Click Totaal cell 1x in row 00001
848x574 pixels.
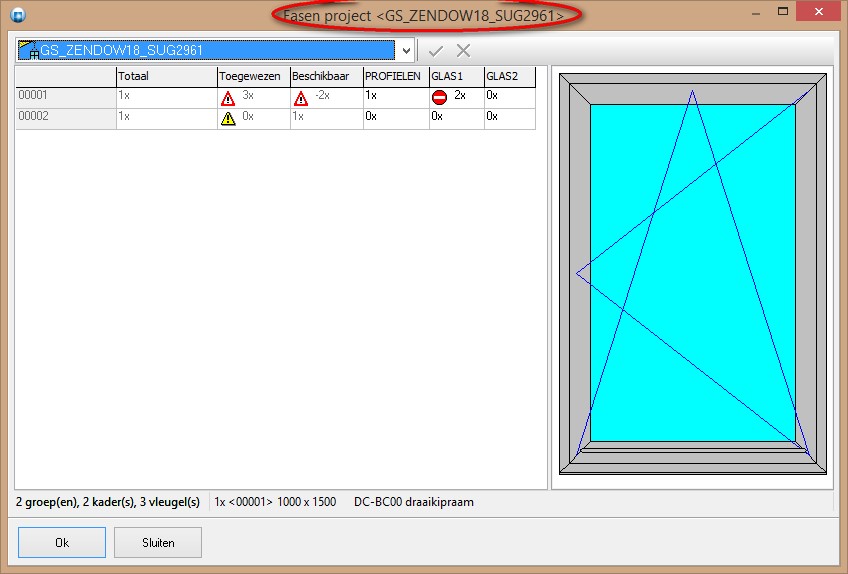pos(167,97)
